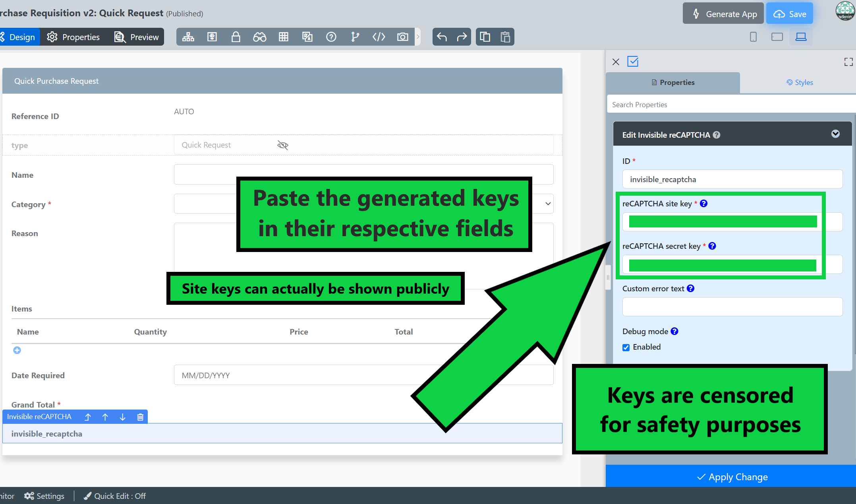Uncheck Debug mode Enabled checkbox
Viewport: 856px width, 504px height.
pos(626,348)
